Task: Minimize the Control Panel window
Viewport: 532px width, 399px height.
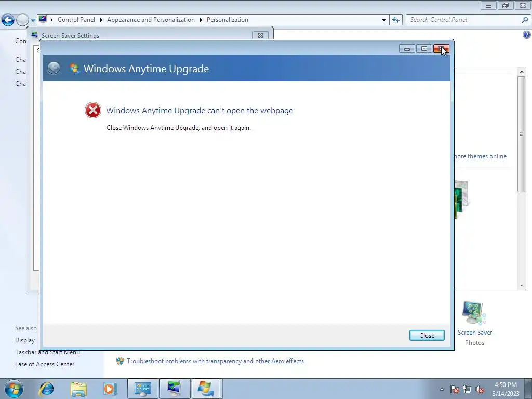Action: [x=488, y=5]
